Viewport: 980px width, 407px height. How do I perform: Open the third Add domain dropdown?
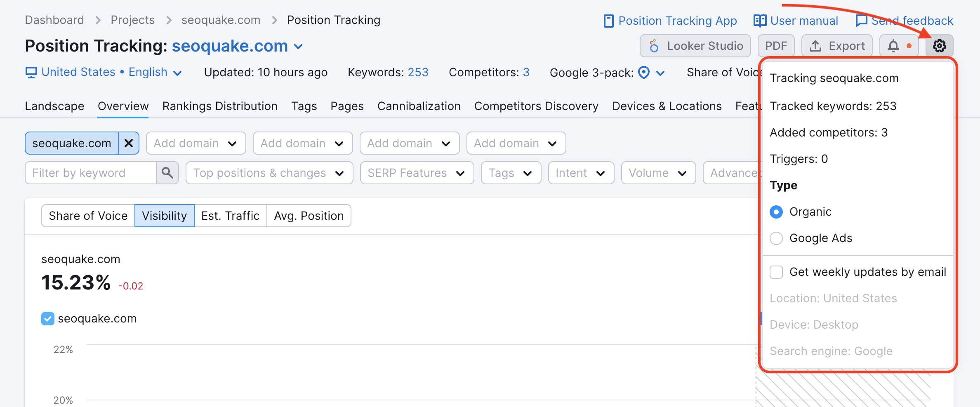point(410,143)
